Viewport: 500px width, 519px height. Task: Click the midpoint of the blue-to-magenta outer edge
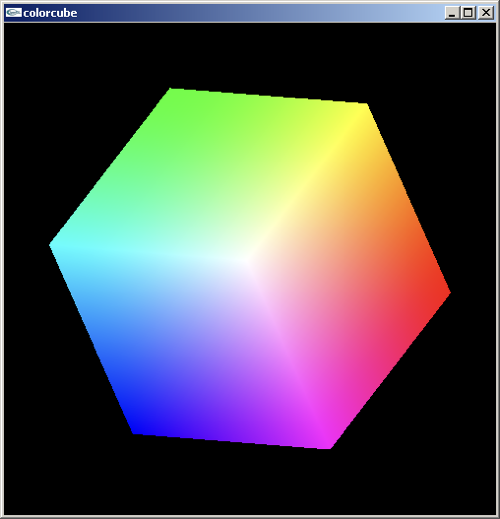click(x=232, y=441)
